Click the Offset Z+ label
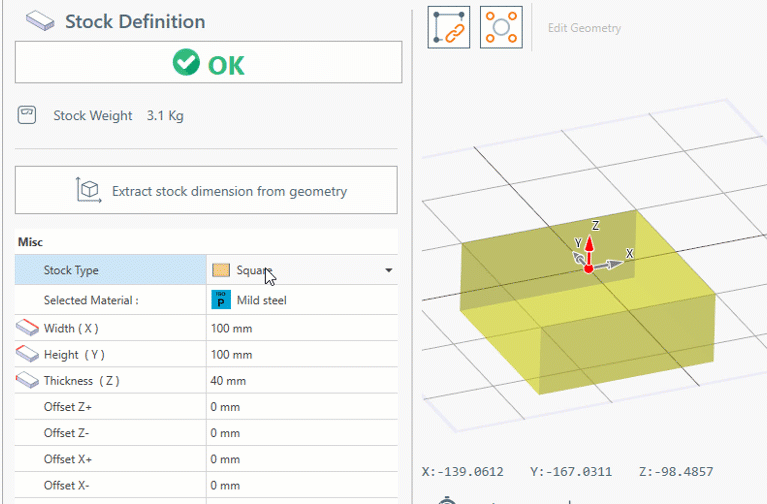This screenshot has width=767, height=504. [68, 407]
